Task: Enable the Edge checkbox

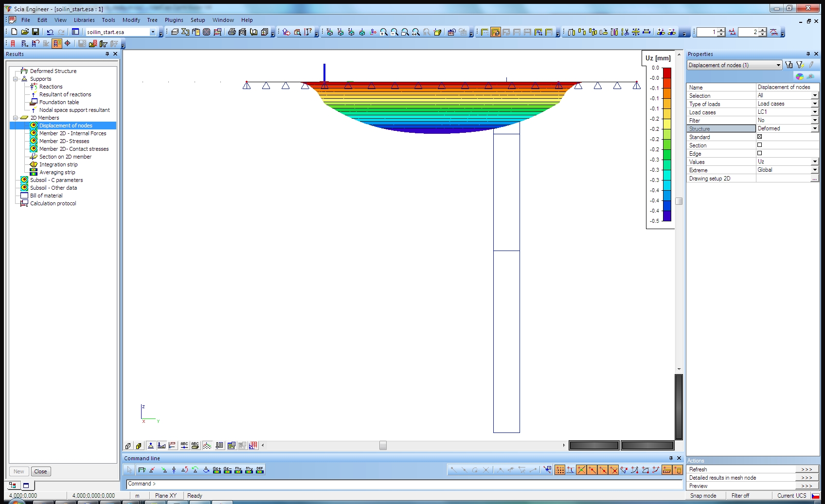Action: point(759,153)
